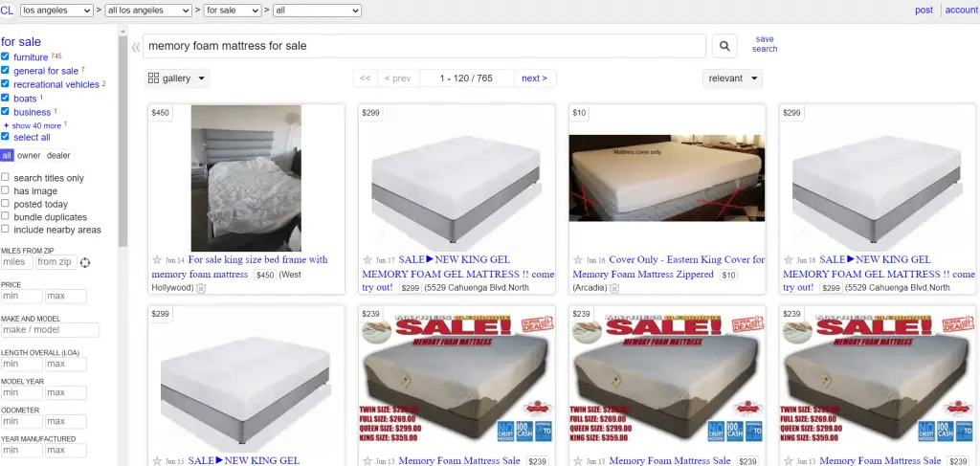Open the all los angeles area dropdown

tap(148, 11)
